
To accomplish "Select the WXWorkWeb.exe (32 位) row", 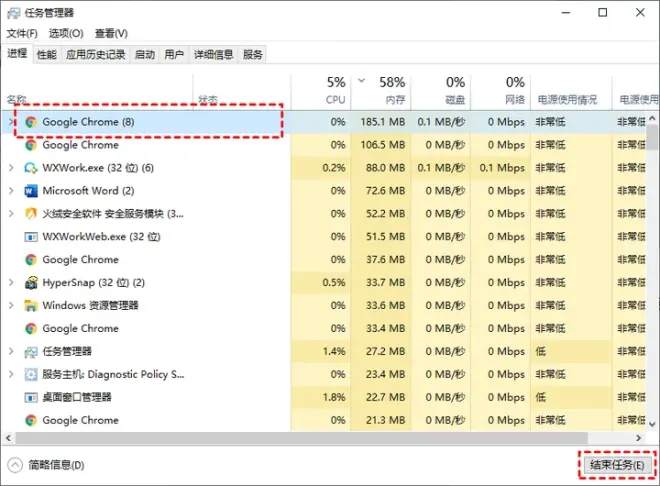I will tap(323, 236).
